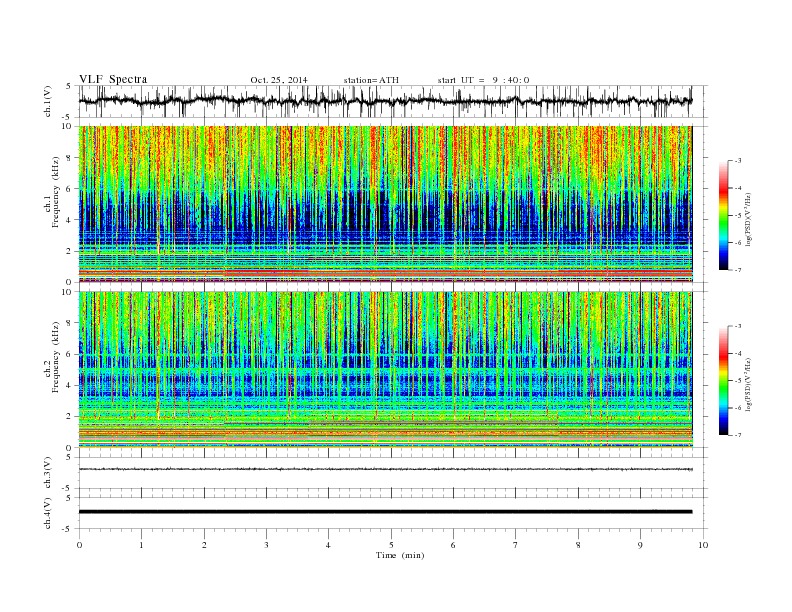Screen dimensions: 792x612
Task: Click the "-6" tick on the lower colorbar
Action: tap(737, 408)
